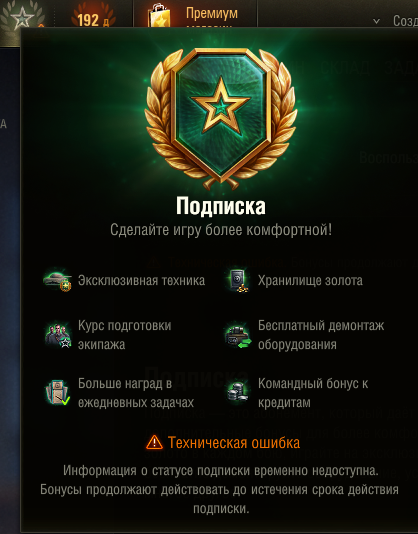Click the subscription star icon in top bar
The image size is (418, 534).
[22, 17]
